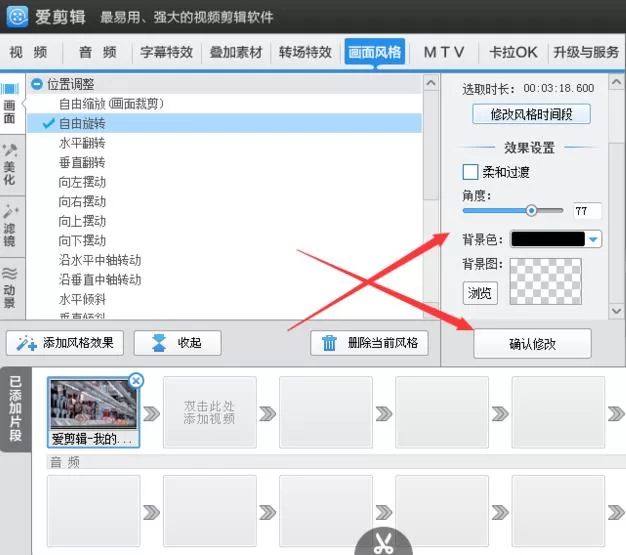626x555 pixels.
Task: Click the 已添加片段 side tab
Action: click(x=15, y=409)
